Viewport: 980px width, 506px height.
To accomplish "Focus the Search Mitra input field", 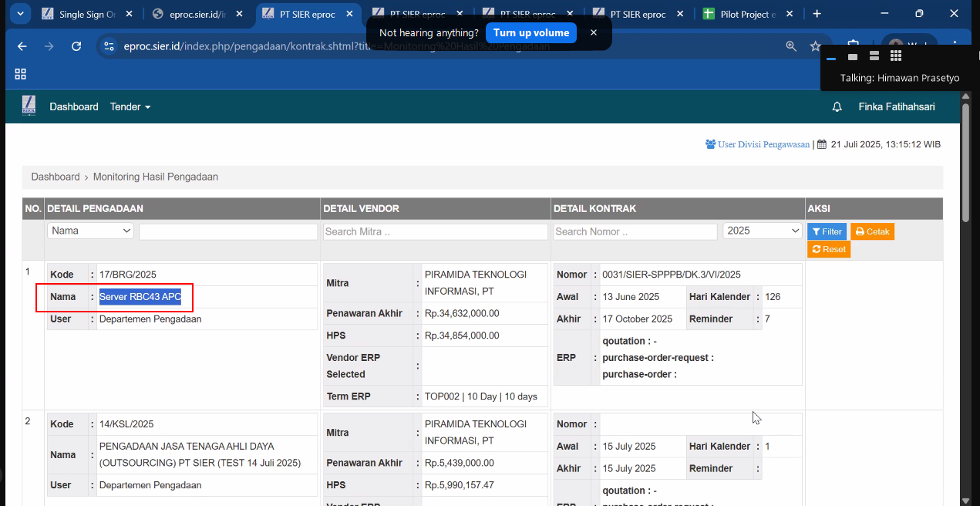I will point(436,231).
